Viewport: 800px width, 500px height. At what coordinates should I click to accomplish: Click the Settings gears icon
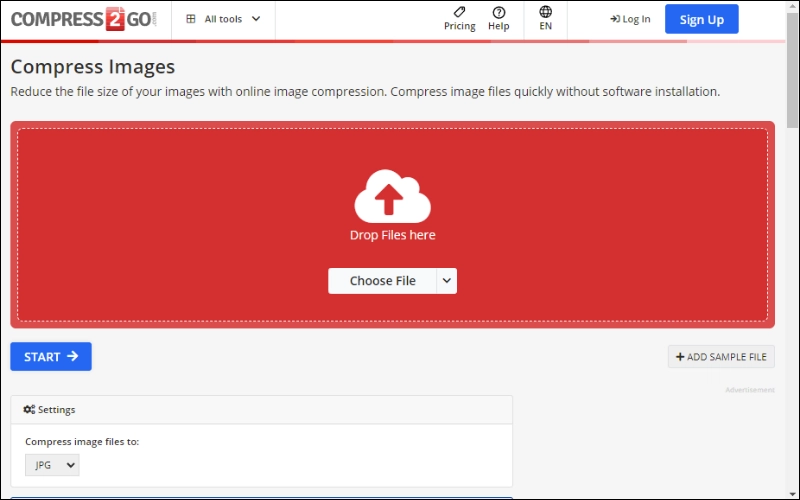(29, 409)
